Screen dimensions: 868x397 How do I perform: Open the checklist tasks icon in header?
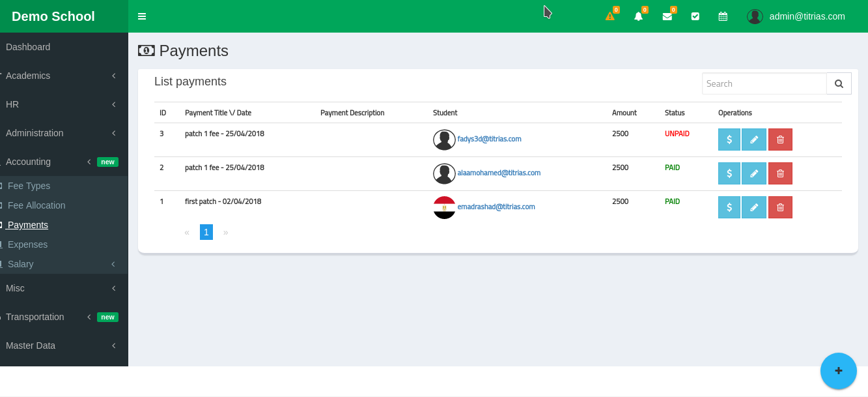coord(695,16)
